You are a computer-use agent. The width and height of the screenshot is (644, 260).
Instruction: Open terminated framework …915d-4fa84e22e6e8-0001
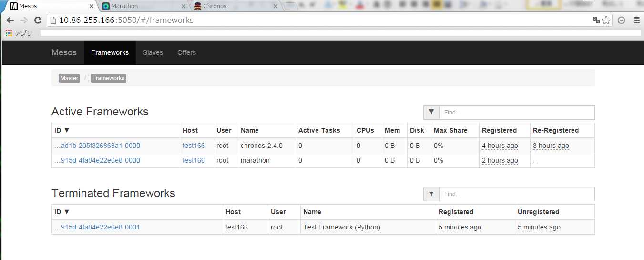click(97, 227)
